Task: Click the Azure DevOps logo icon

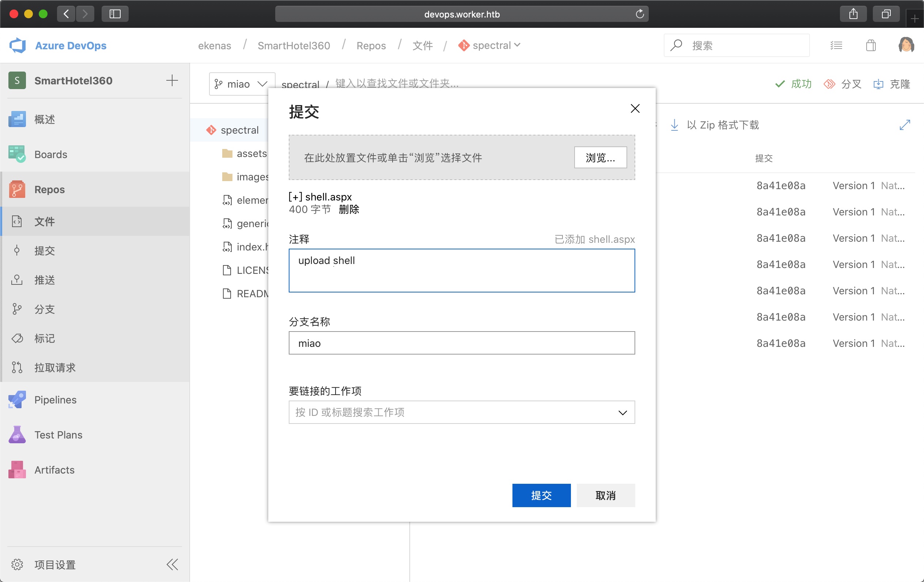Action: click(x=17, y=45)
